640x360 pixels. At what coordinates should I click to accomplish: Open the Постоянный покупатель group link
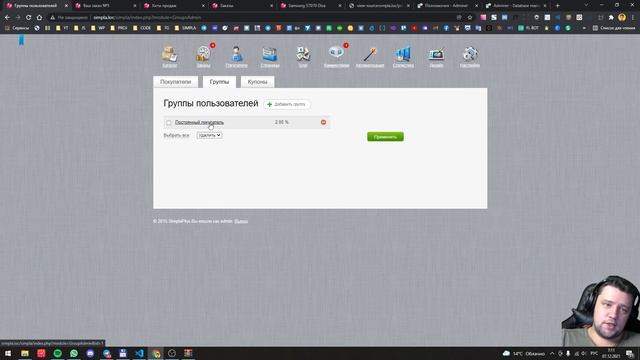click(199, 122)
